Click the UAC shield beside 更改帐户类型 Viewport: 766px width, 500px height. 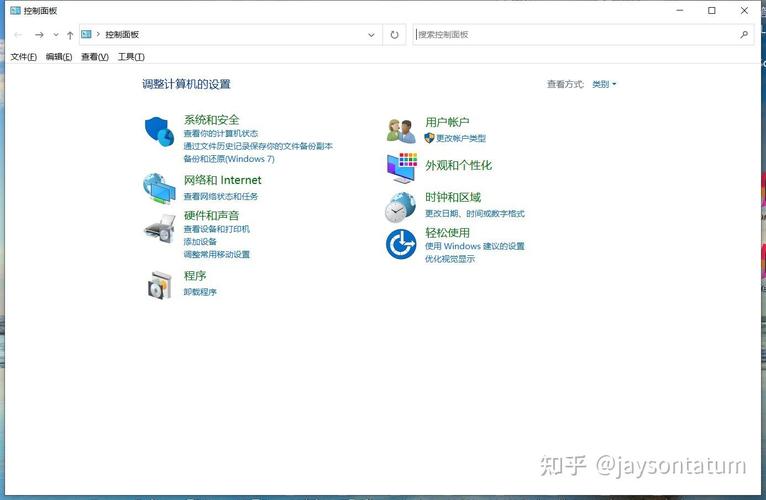pyautogui.click(x=429, y=138)
